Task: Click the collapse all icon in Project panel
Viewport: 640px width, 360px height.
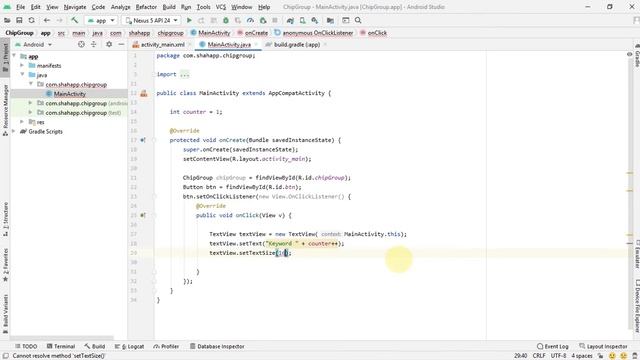Action: (93, 44)
